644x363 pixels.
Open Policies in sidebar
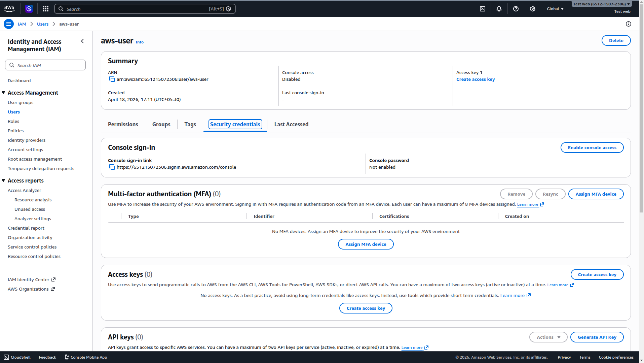pyautogui.click(x=16, y=131)
